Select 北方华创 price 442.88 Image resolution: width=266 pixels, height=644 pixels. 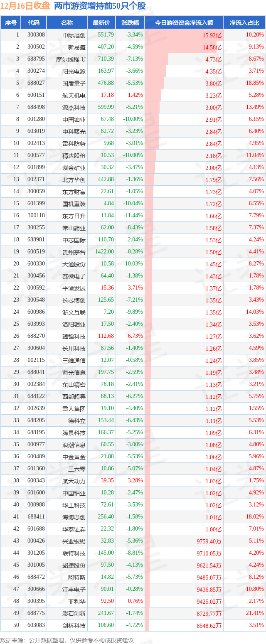tap(106, 179)
